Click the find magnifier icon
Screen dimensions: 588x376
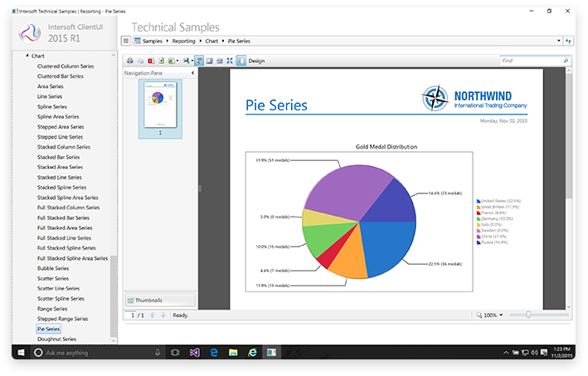566,61
